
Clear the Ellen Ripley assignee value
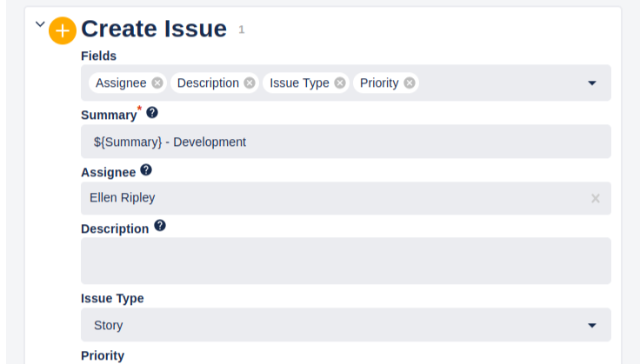[596, 198]
